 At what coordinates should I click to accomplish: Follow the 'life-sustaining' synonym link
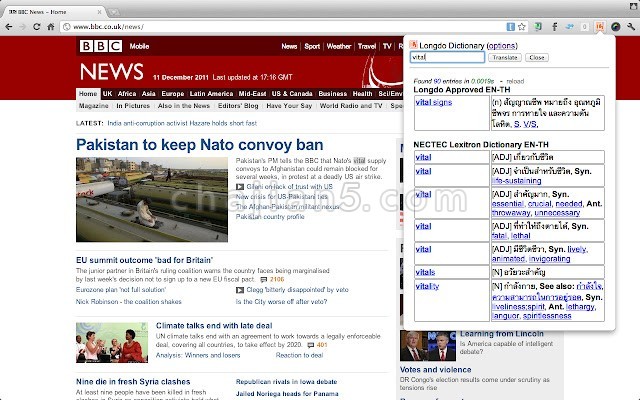[517, 181]
